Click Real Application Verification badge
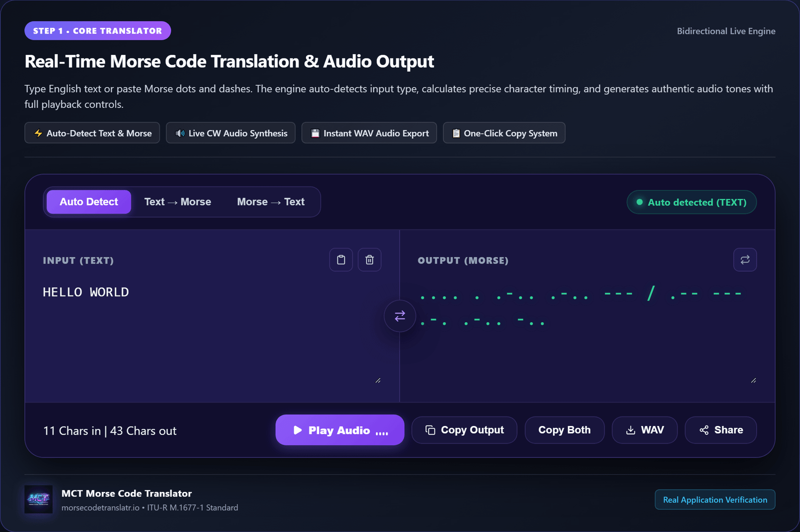This screenshot has width=800, height=532. tap(715, 499)
